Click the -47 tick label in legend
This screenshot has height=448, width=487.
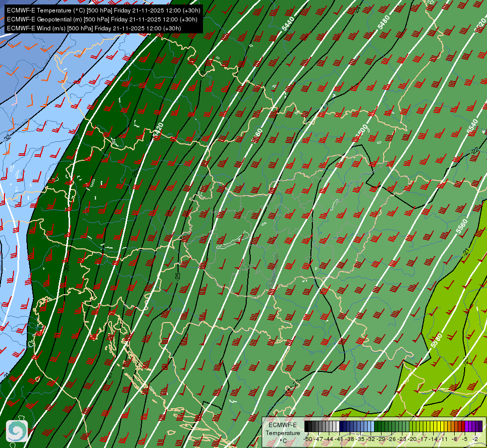318,440
